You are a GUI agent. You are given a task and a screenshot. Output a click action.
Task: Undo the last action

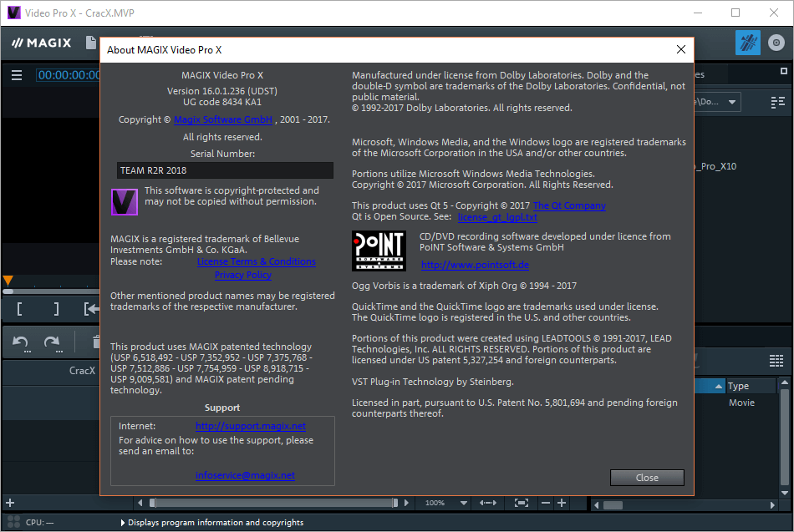(21, 343)
